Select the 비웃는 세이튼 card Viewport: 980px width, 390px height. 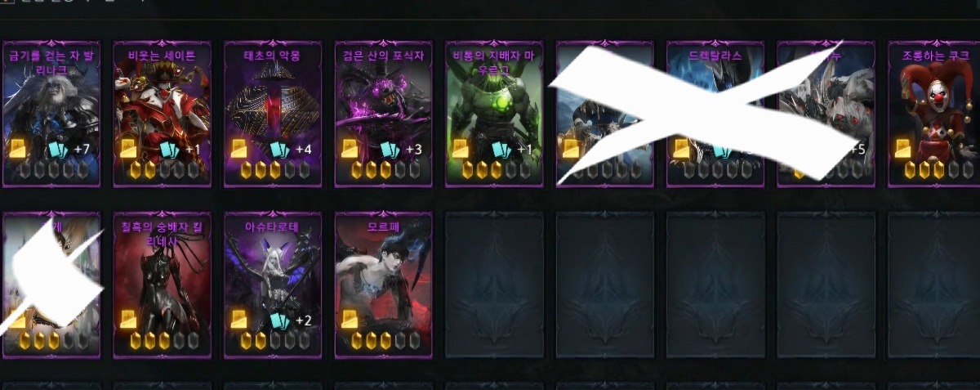162,114
